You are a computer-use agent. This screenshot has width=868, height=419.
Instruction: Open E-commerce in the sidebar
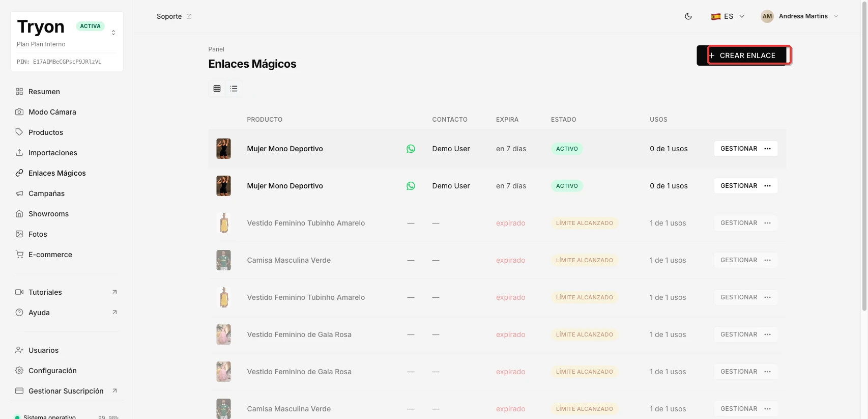(x=67, y=255)
